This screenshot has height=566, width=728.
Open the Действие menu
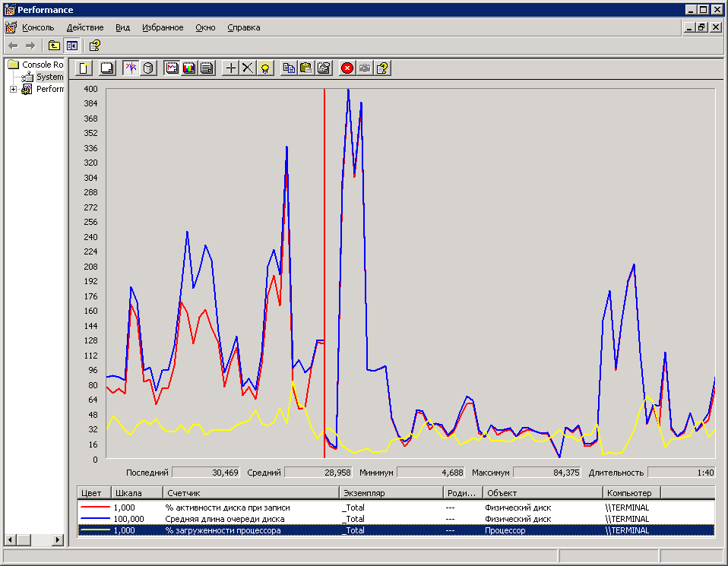pyautogui.click(x=85, y=27)
